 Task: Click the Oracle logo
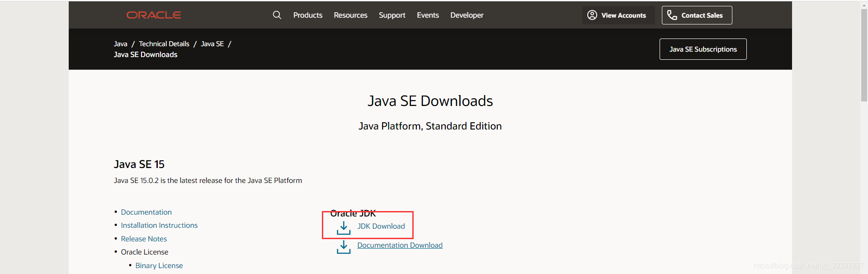[154, 15]
